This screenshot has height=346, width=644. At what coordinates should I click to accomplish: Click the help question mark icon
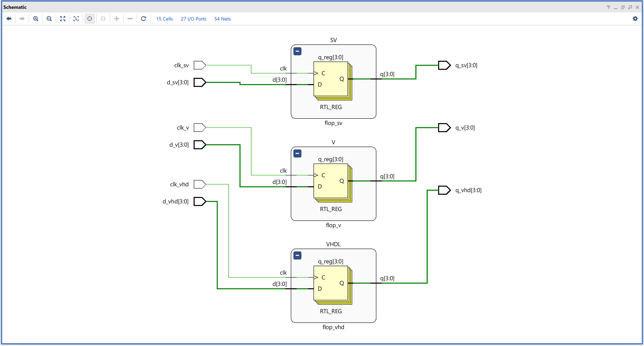click(x=608, y=7)
